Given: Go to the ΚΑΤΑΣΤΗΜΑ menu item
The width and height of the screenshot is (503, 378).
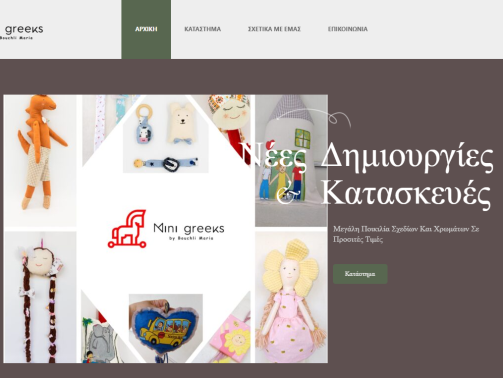Looking at the screenshot, I should coord(203,29).
